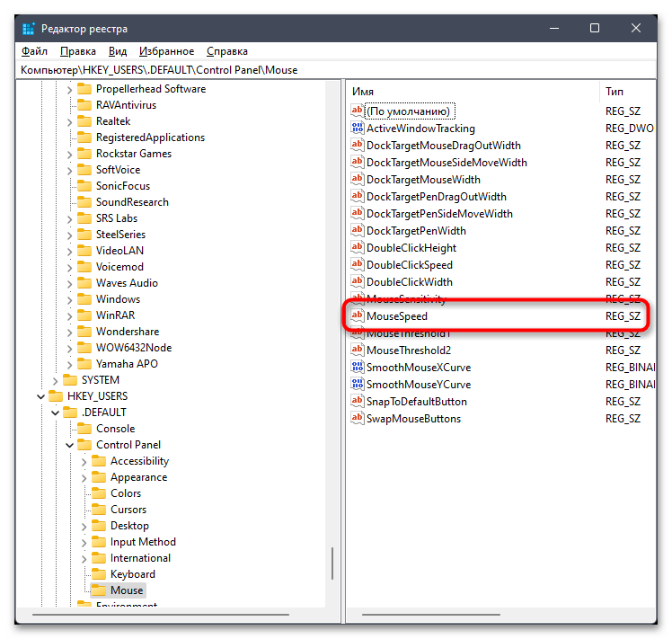This screenshot has height=639, width=672.
Task: Select the MouseThreshold2 string icon
Action: click(357, 350)
